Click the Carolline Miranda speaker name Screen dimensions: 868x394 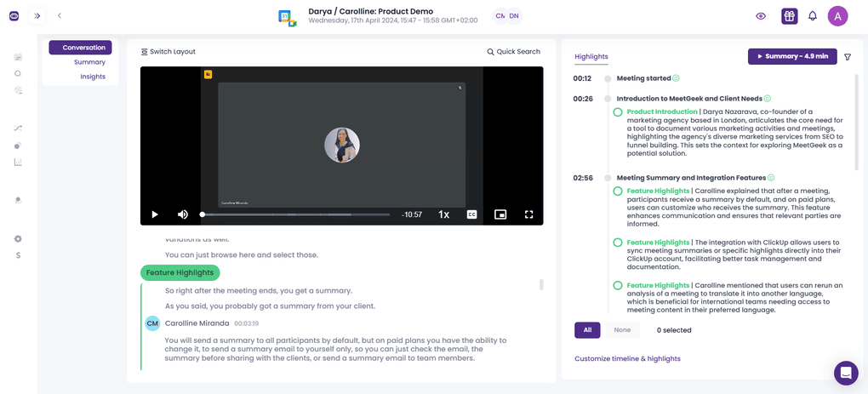tap(197, 323)
